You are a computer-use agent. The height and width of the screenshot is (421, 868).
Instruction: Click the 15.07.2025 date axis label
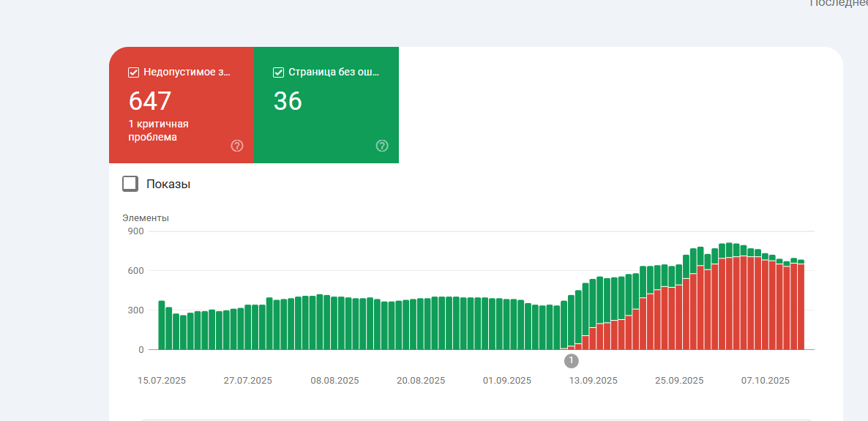(x=162, y=380)
